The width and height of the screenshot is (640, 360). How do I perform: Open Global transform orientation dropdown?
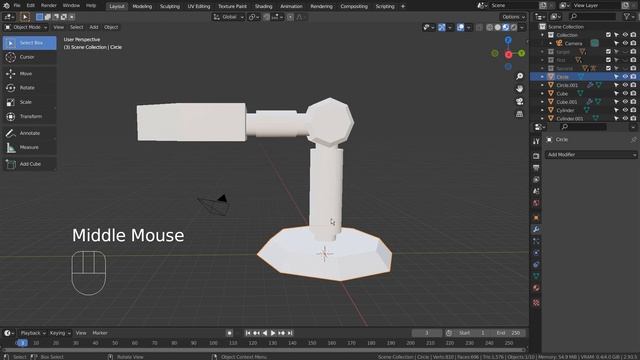click(228, 17)
